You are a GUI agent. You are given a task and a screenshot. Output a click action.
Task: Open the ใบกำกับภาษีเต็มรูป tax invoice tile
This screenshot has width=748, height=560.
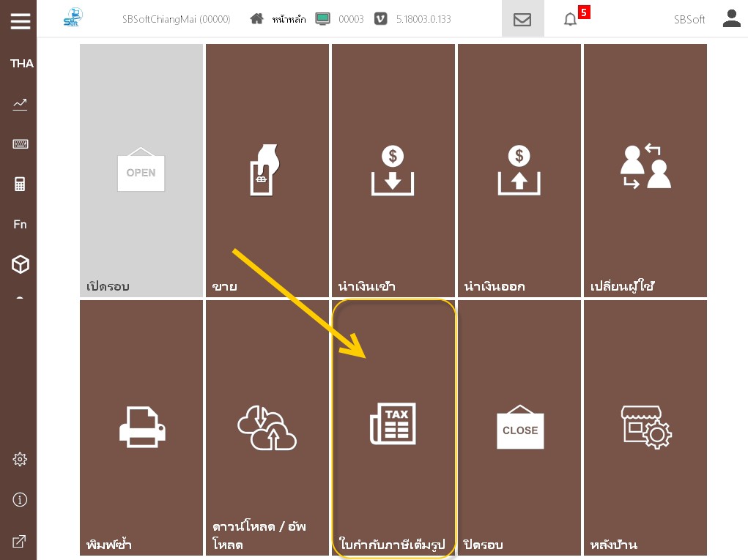(393, 428)
